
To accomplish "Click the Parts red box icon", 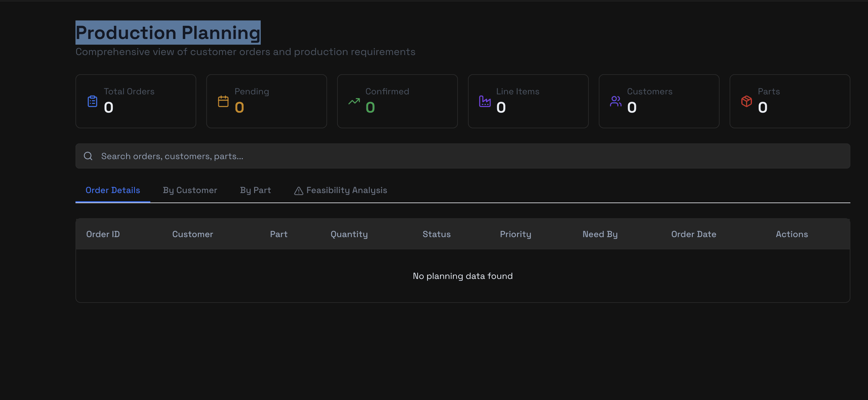I will (x=746, y=102).
